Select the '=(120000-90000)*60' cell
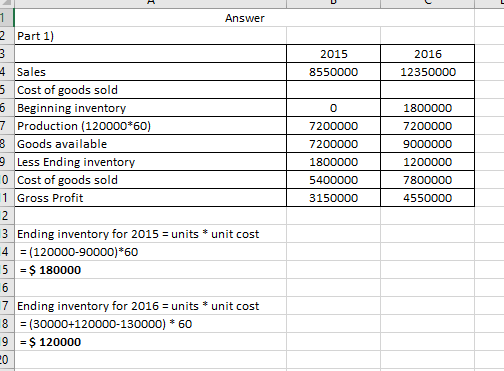 pos(150,252)
